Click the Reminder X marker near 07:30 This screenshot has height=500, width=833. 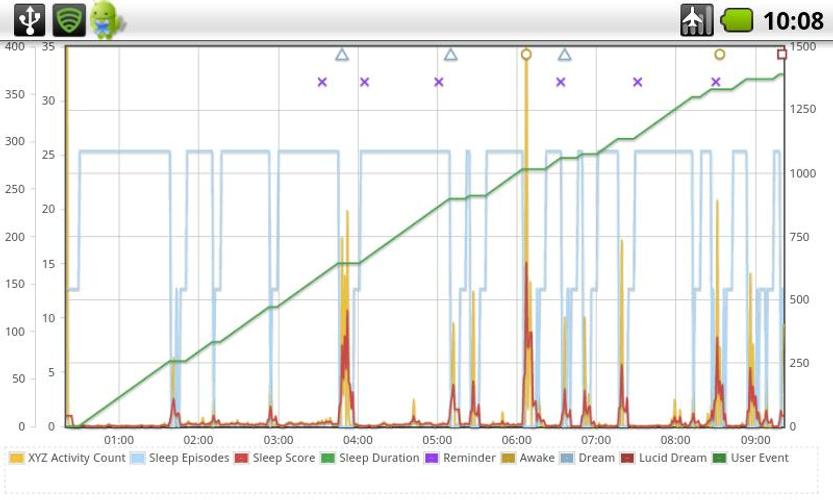pyautogui.click(x=637, y=82)
